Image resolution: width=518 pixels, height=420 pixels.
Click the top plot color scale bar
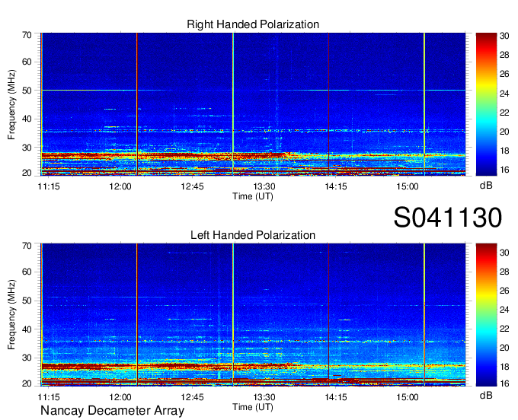click(x=486, y=104)
